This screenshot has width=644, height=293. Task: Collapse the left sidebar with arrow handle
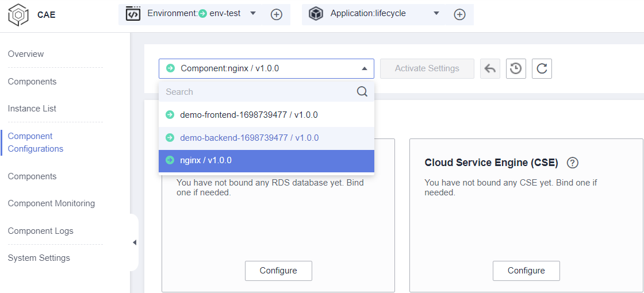click(x=135, y=242)
